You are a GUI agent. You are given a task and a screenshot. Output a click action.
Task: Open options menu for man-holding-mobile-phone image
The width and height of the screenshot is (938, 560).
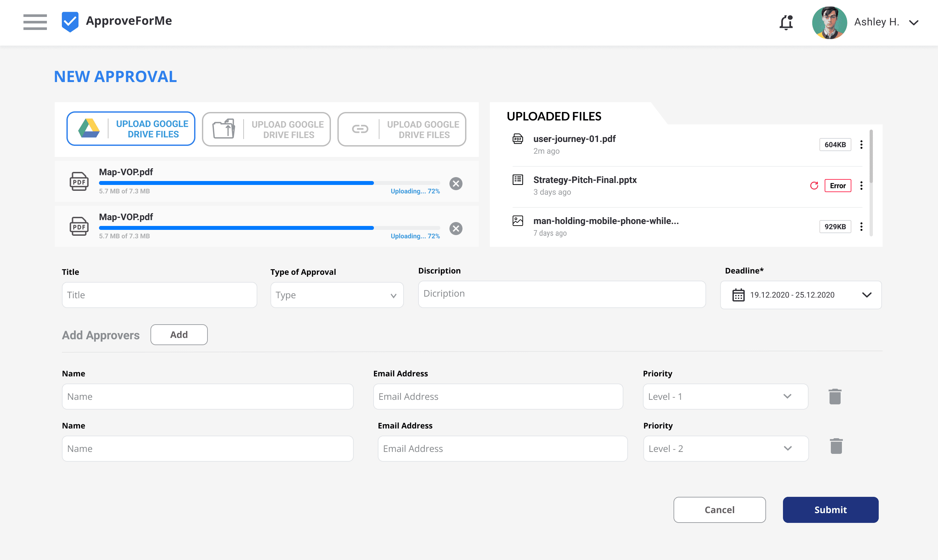[861, 227]
